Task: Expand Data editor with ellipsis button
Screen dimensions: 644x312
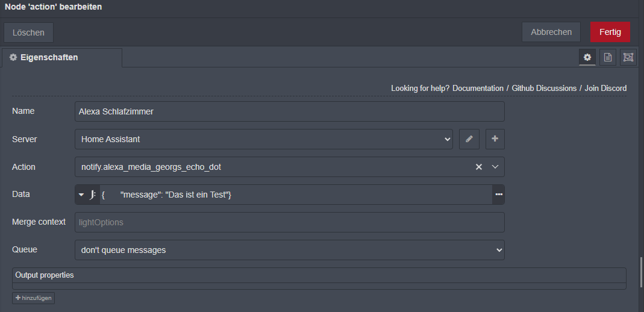Action: click(x=499, y=195)
